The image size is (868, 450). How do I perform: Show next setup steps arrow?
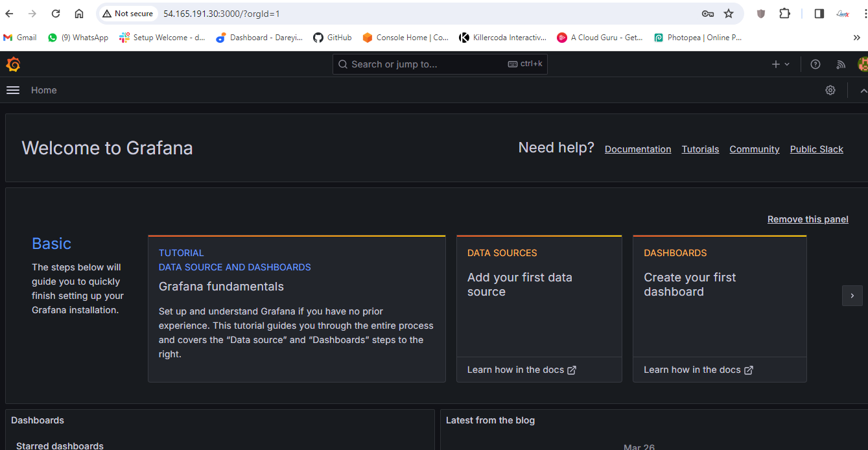[x=852, y=295]
